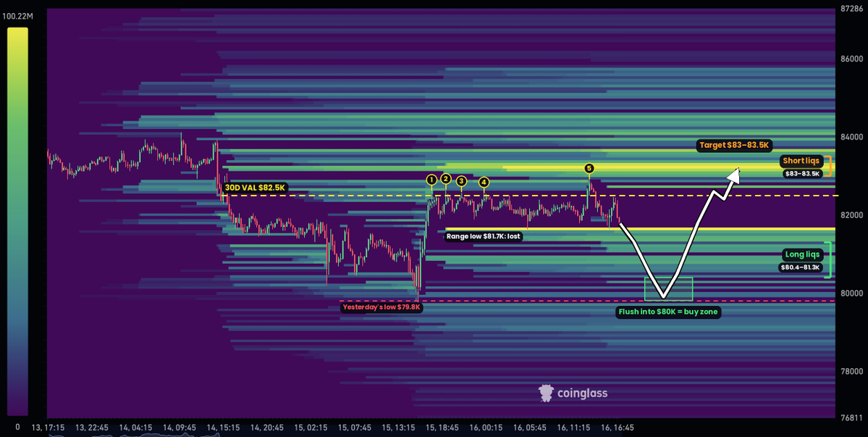Click the "13, 22:45" time axis label
Image resolution: width=868 pixels, height=437 pixels.
91,428
